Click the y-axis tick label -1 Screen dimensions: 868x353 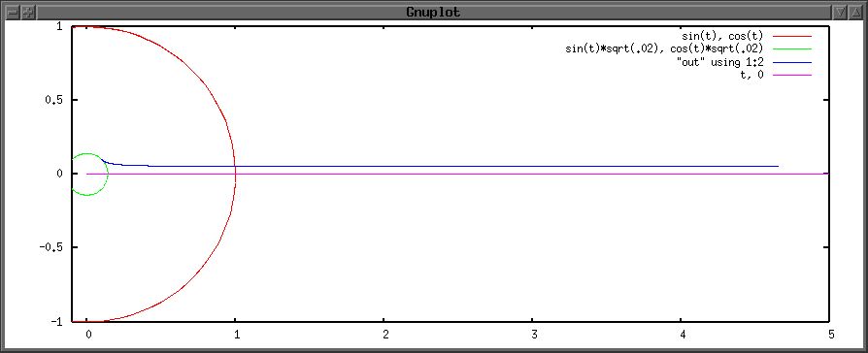click(58, 321)
